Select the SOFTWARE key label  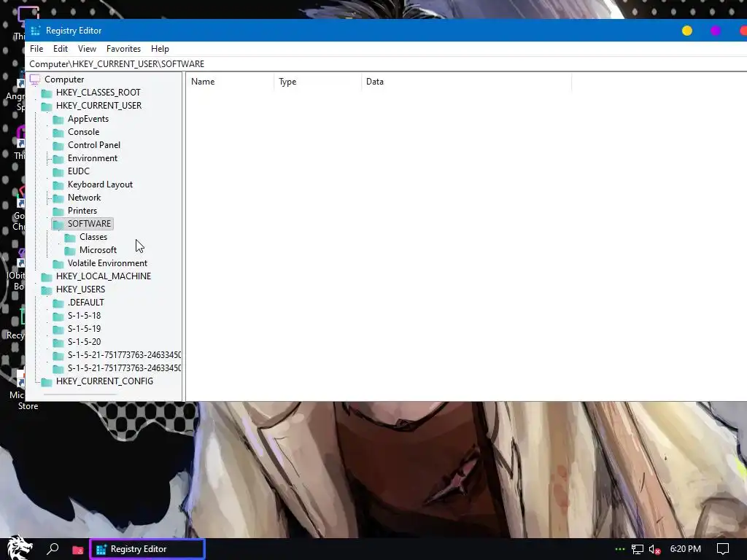point(89,223)
